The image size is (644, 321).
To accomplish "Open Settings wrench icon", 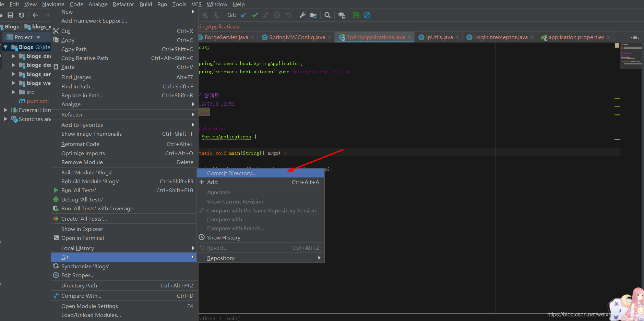I will pos(302,15).
